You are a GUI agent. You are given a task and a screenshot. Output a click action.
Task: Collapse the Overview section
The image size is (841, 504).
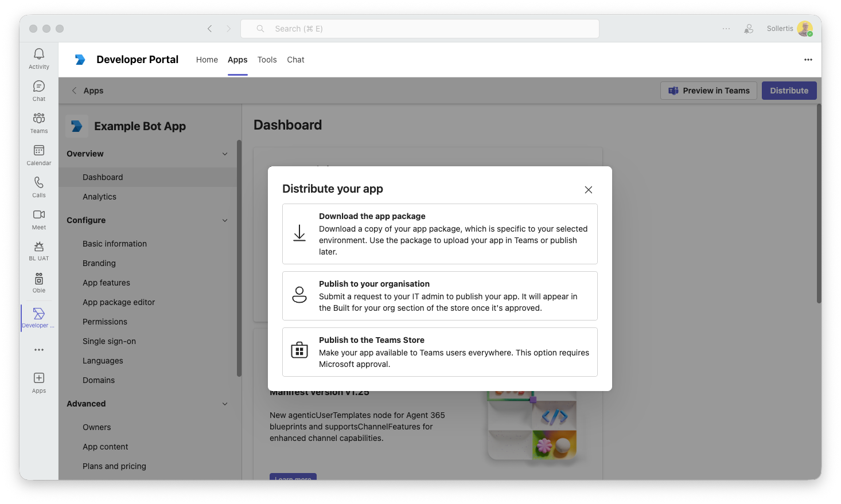coord(225,154)
